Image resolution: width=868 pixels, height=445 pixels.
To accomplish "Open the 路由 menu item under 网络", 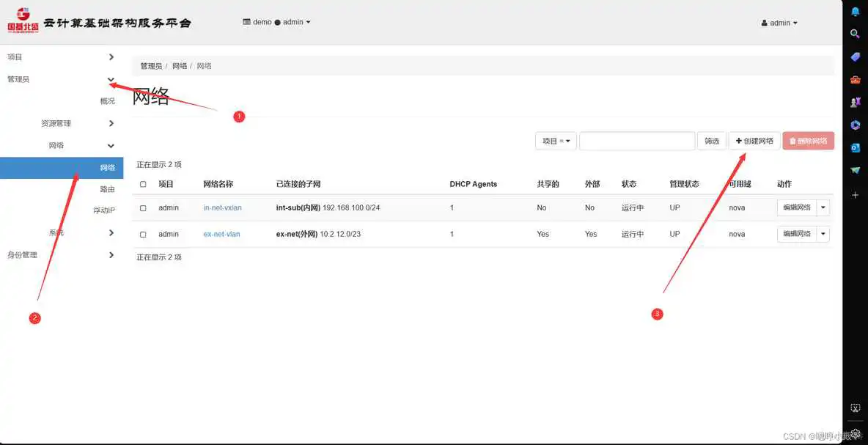I will (x=107, y=189).
